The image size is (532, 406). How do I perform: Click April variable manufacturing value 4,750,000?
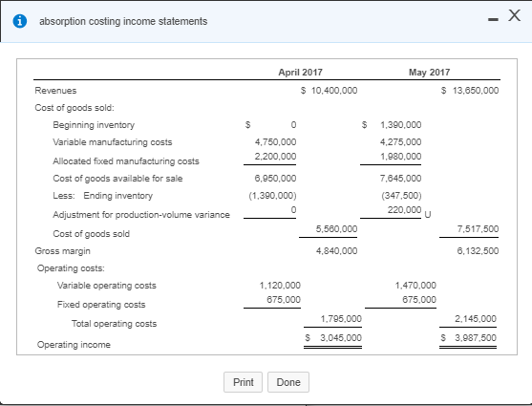point(275,142)
